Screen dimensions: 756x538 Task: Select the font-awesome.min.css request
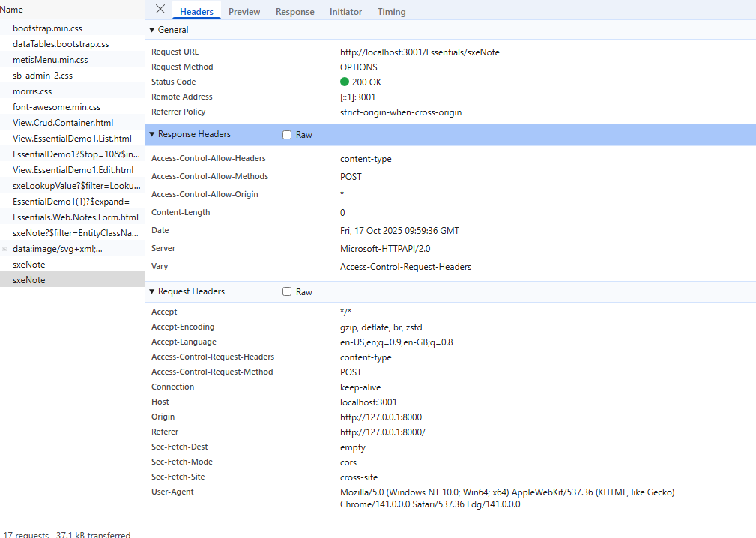[56, 107]
